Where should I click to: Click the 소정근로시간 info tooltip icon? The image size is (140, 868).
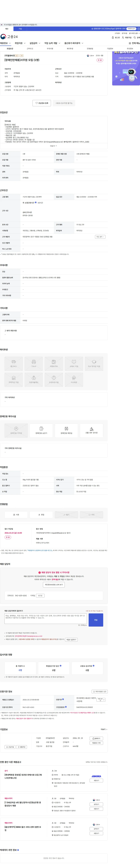[36, 202]
